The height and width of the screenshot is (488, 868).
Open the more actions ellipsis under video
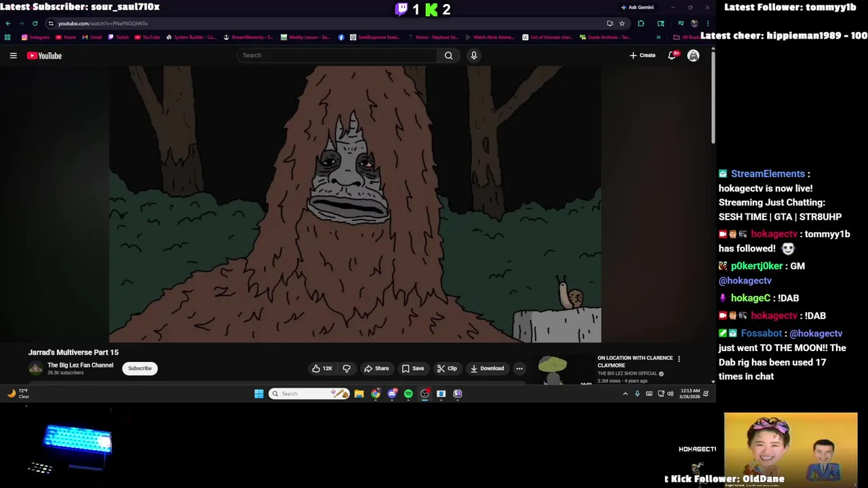(519, 369)
